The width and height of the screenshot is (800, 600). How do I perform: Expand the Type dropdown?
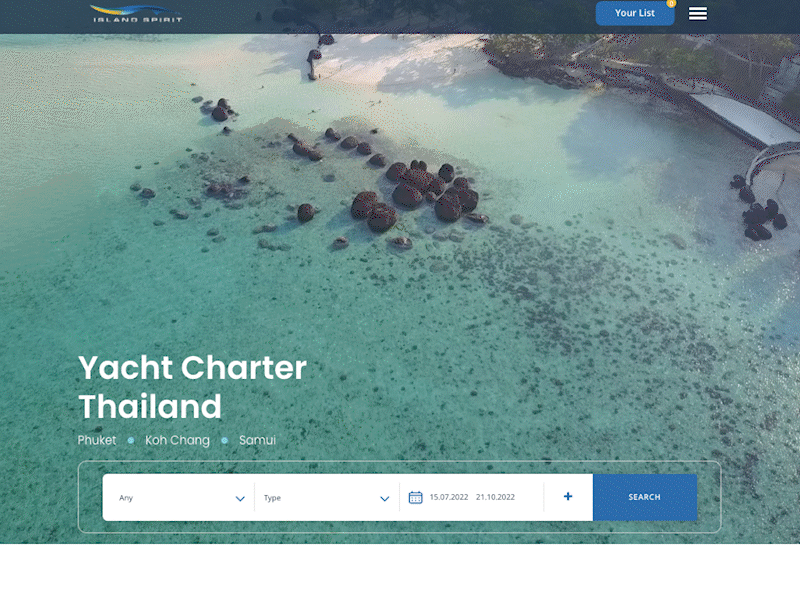click(x=327, y=498)
